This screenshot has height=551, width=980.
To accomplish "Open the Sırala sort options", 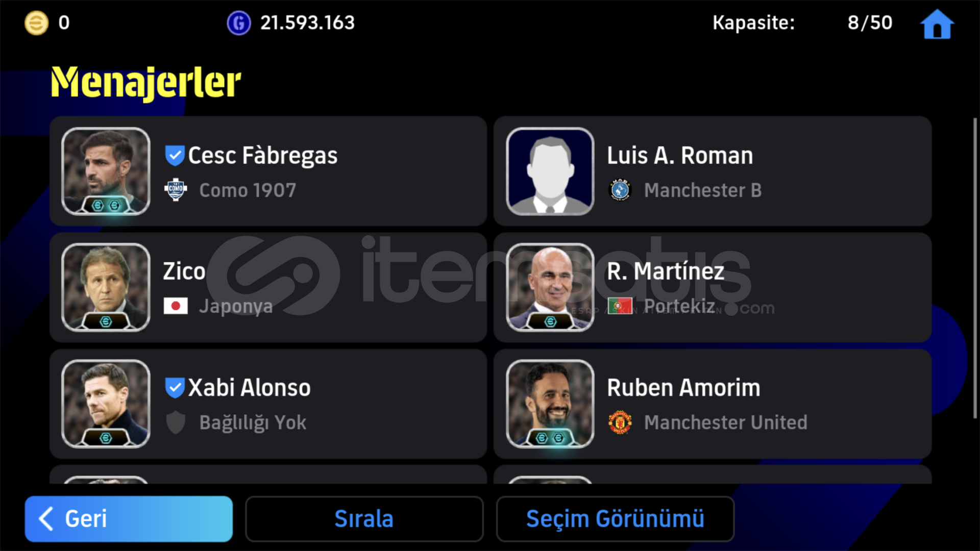I will (364, 519).
